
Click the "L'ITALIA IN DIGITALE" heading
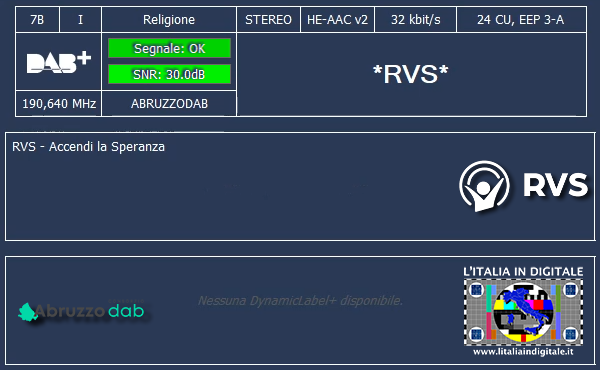523,272
